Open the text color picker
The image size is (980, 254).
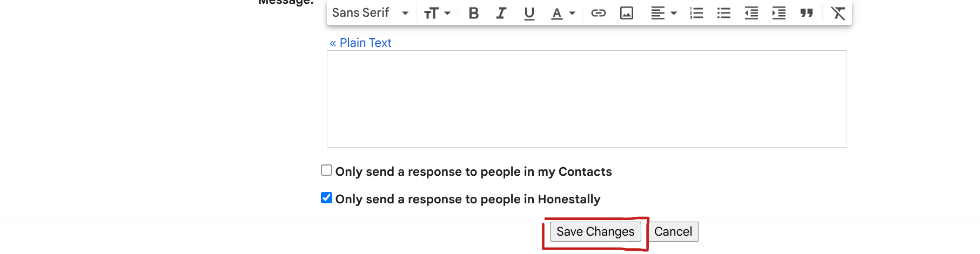coord(563,13)
